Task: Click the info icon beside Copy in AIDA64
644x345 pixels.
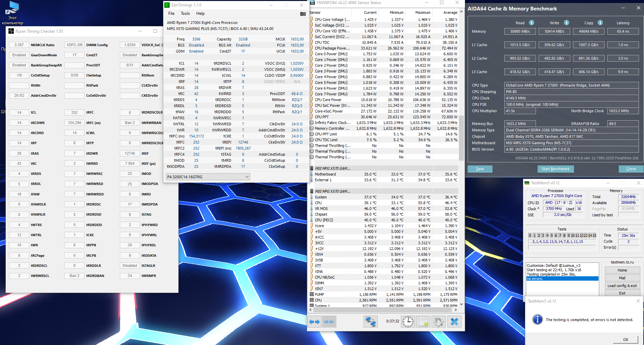Action: click(600, 23)
